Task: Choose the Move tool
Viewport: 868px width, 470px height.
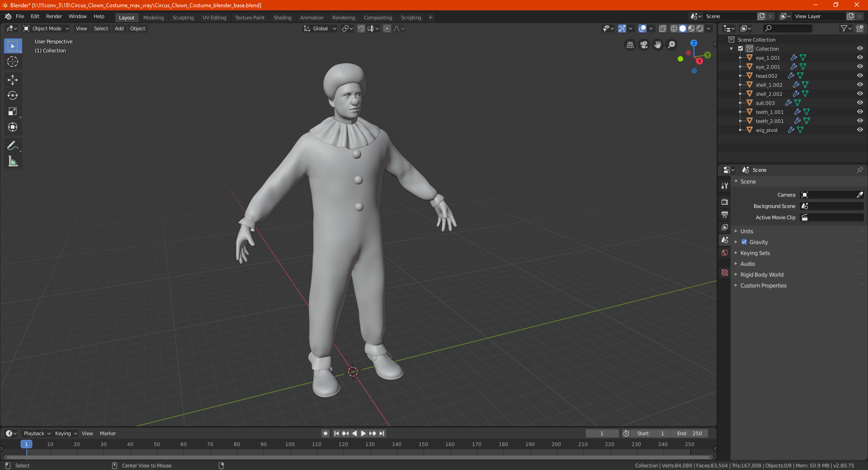Action: click(x=13, y=80)
